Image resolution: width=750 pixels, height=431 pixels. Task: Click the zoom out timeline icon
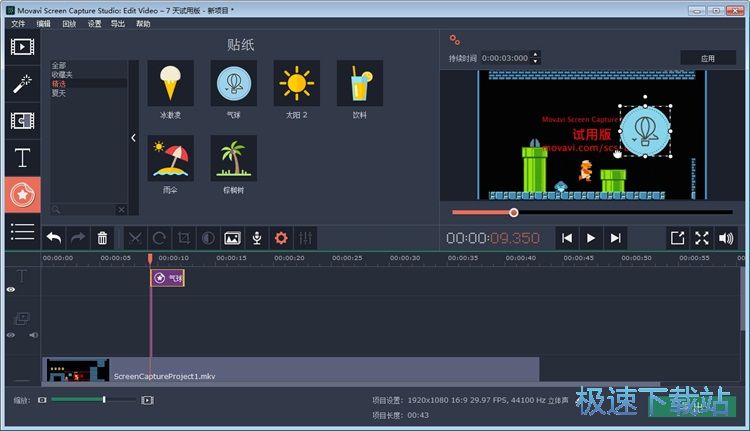[x=42, y=400]
